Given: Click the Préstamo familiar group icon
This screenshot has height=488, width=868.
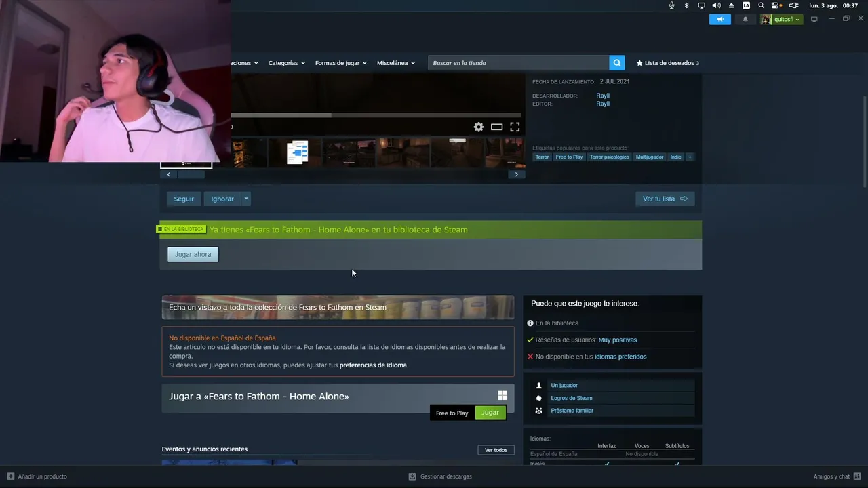Looking at the screenshot, I should pyautogui.click(x=539, y=411).
